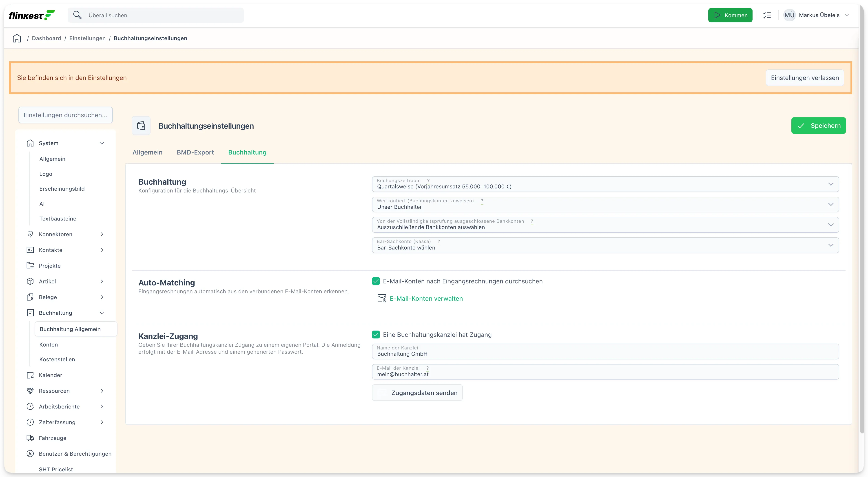Click the Name der Kanzlei field
This screenshot has width=868, height=477.
605,351
